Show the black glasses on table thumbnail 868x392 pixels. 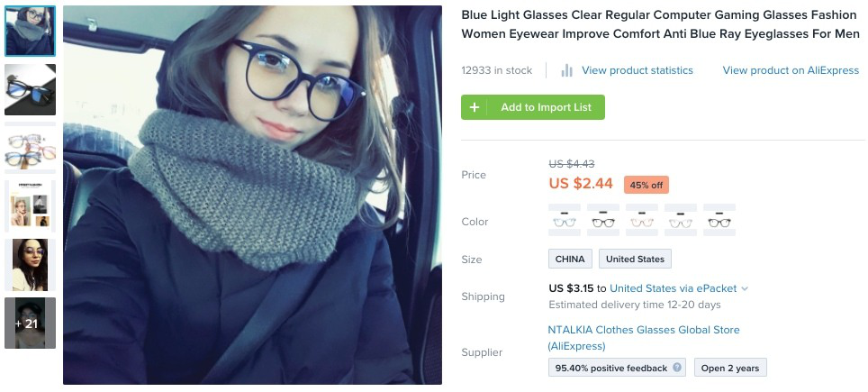click(x=30, y=89)
